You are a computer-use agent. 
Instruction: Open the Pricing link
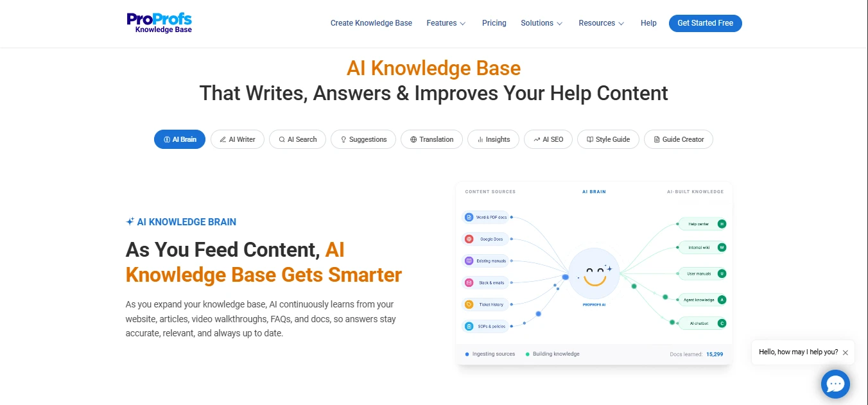[x=494, y=23]
